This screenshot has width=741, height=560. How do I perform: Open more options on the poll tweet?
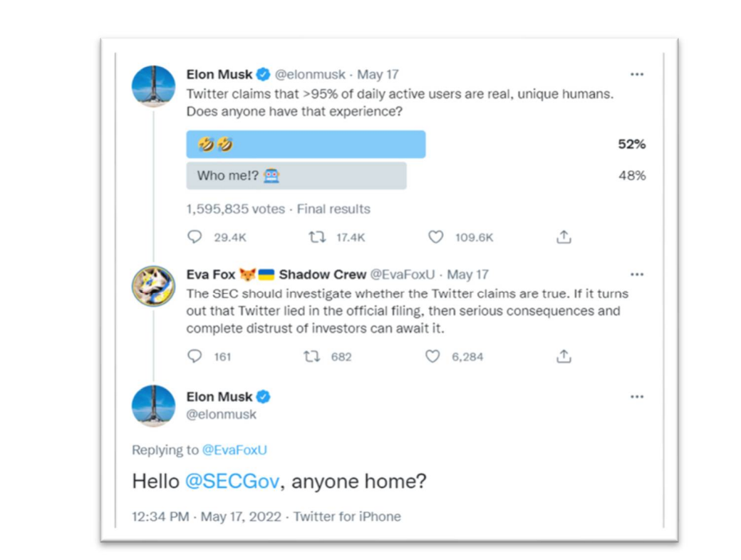pos(636,75)
